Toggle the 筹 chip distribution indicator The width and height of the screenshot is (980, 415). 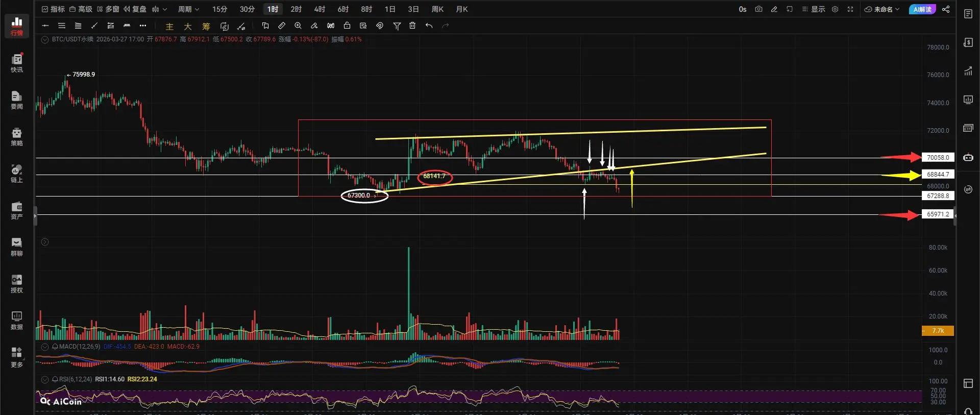[206, 26]
